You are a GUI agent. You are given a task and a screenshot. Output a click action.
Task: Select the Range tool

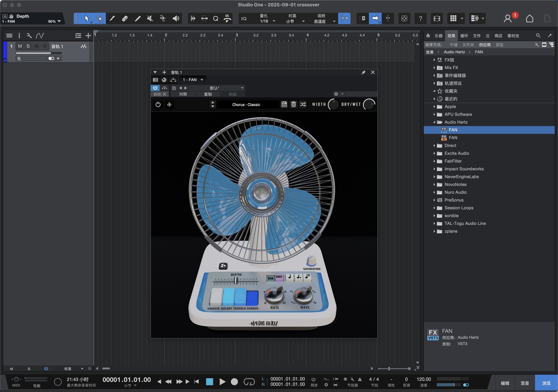point(99,18)
